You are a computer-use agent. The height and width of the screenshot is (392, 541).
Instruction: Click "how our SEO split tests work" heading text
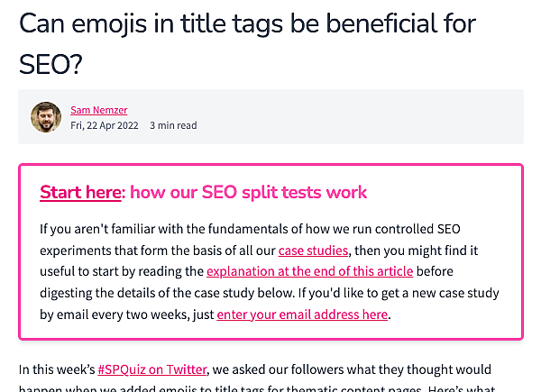click(x=249, y=192)
